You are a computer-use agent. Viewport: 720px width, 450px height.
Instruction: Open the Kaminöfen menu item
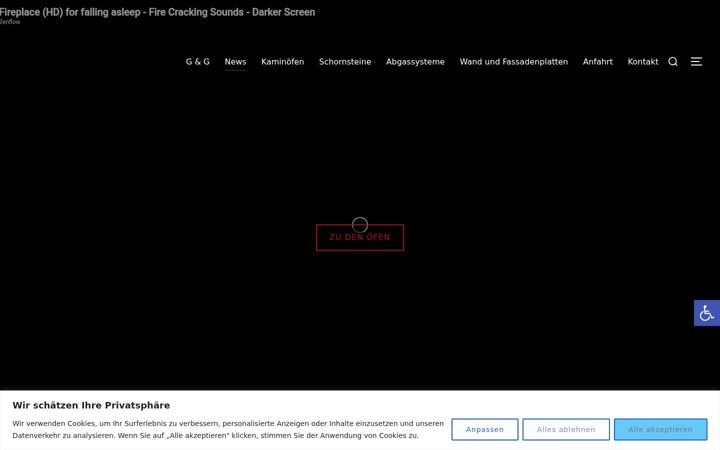point(282,62)
